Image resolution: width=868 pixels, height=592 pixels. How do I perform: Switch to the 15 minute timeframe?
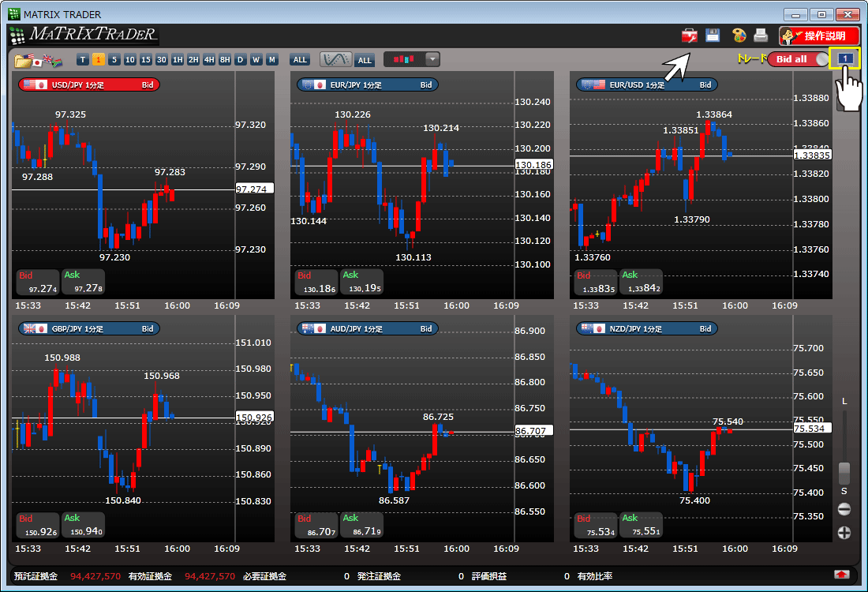[x=146, y=60]
